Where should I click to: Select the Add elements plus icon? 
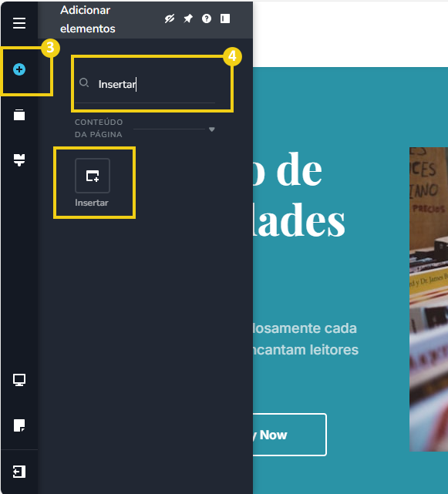tap(19, 69)
